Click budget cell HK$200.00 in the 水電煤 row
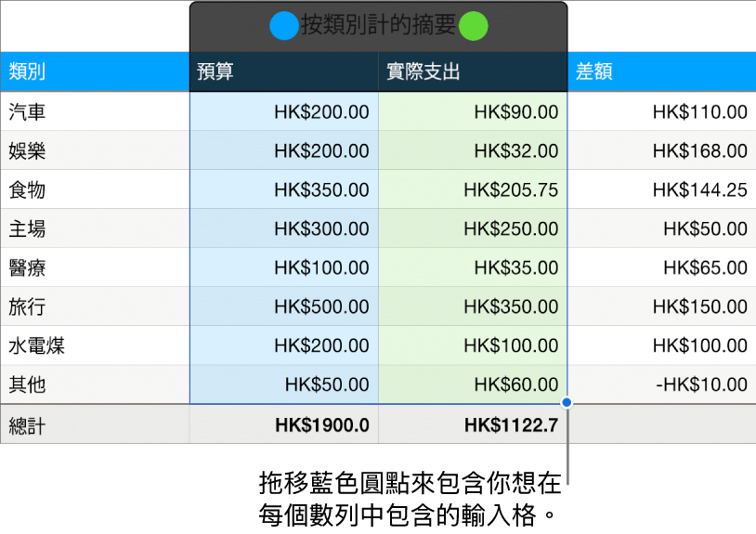Image resolution: width=756 pixels, height=534 pixels. (x=284, y=345)
